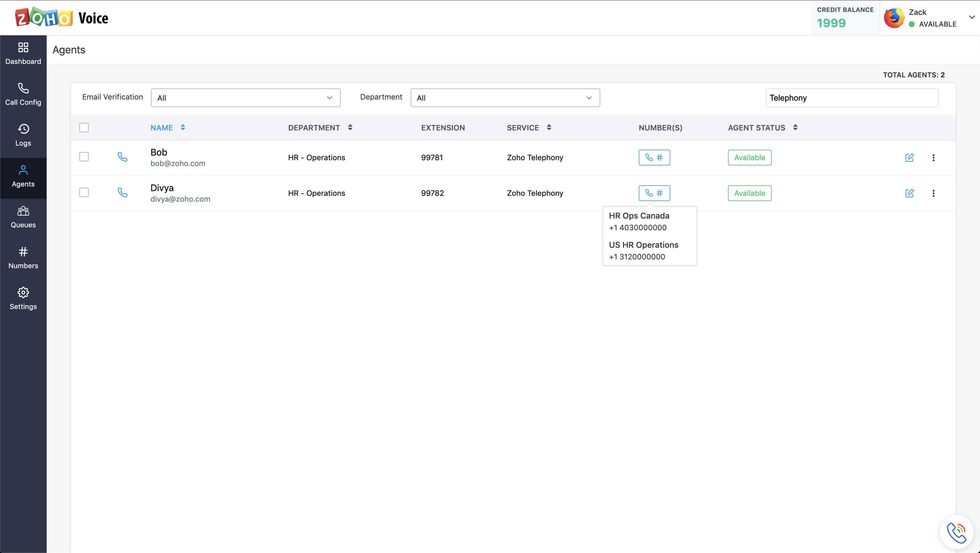980x553 pixels.
Task: Expand Zack's profile menu chevron
Action: click(x=972, y=17)
